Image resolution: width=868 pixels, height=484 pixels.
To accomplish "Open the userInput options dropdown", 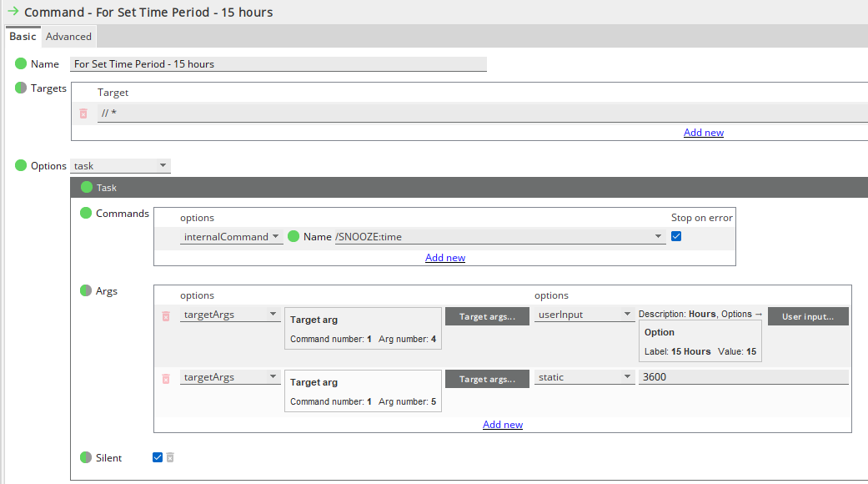I will (585, 315).
